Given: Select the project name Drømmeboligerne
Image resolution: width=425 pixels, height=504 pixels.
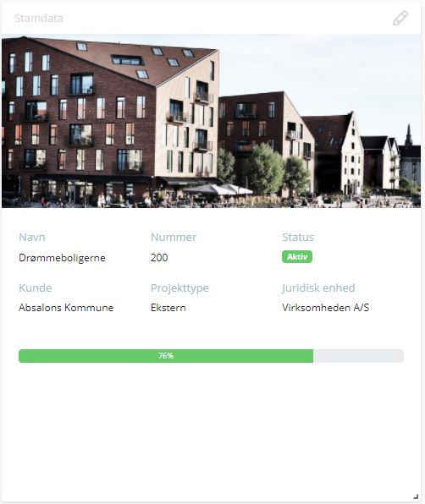Looking at the screenshot, I should (62, 258).
